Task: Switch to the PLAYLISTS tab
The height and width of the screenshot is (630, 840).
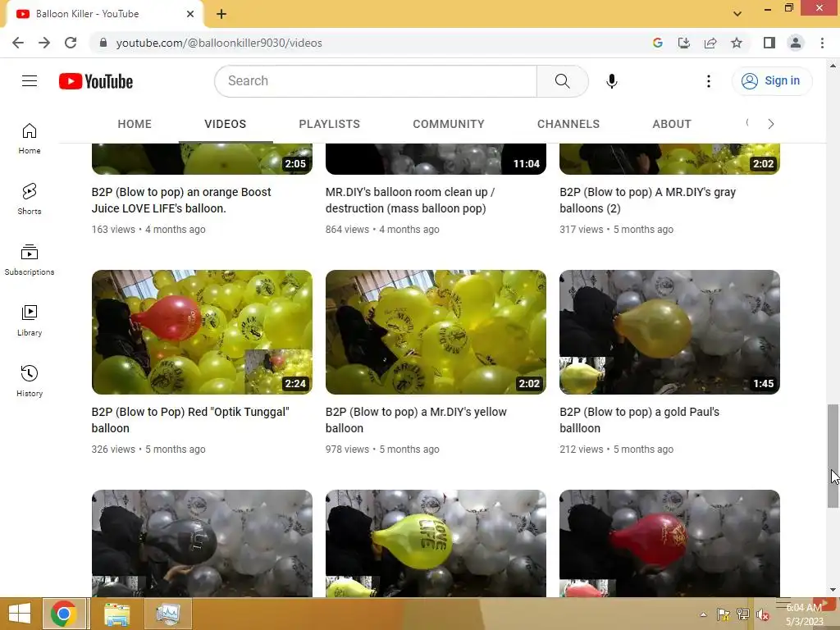Action: pos(330,124)
